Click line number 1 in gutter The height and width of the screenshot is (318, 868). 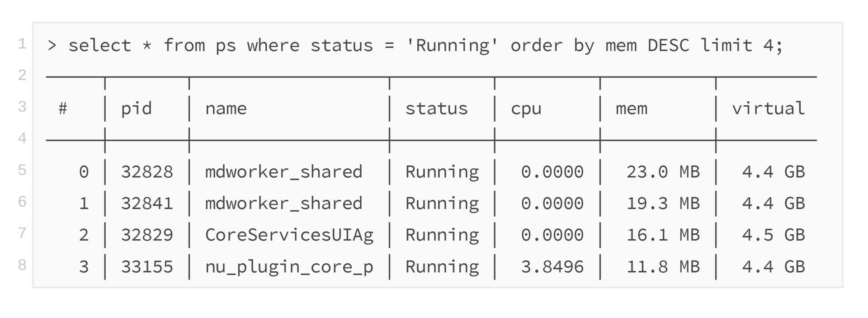(x=22, y=44)
